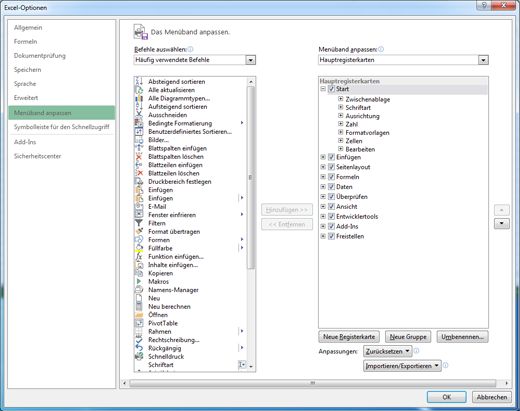520x411 pixels.
Task: Select the Bedingte Formatierung icon
Action: coord(139,123)
